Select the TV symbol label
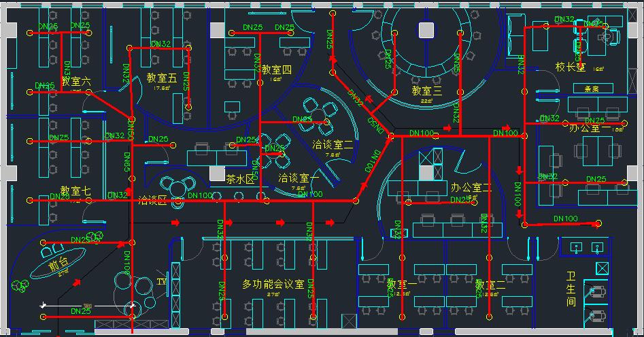The image size is (644, 337). click(x=161, y=281)
